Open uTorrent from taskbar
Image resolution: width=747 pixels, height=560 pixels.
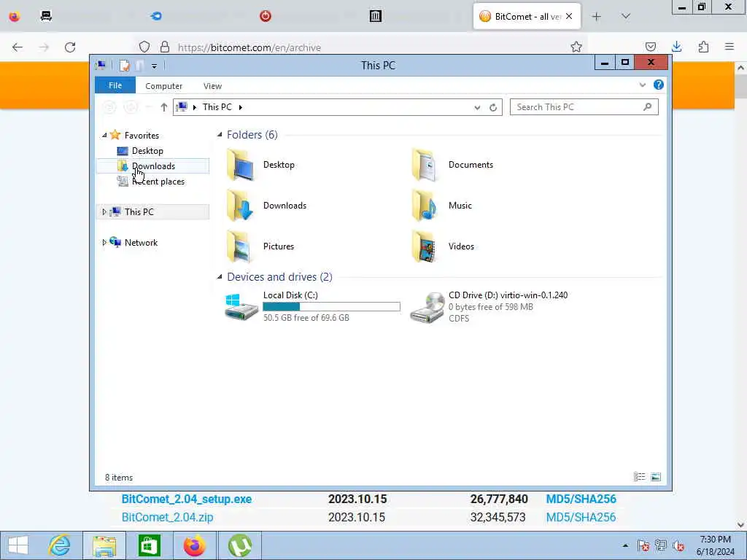239,545
